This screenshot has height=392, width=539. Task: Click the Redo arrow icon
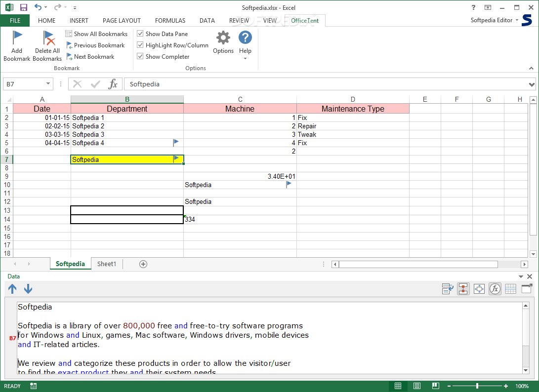pos(57,7)
